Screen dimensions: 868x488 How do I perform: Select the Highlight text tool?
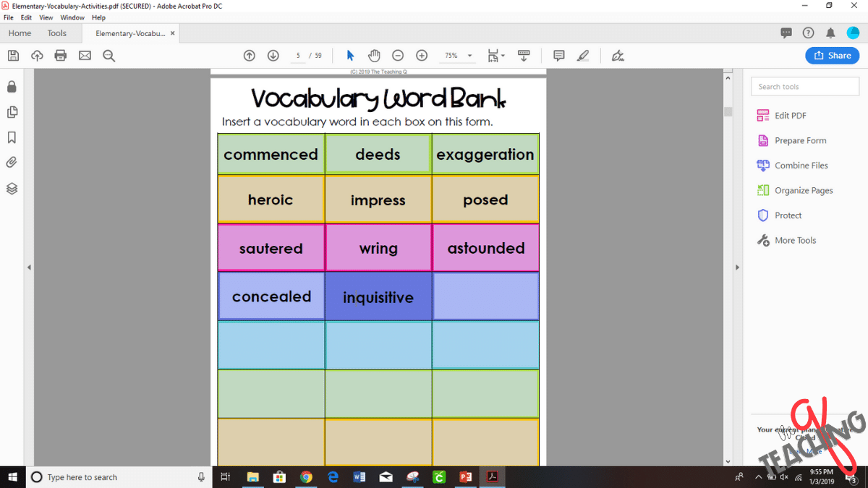583,55
